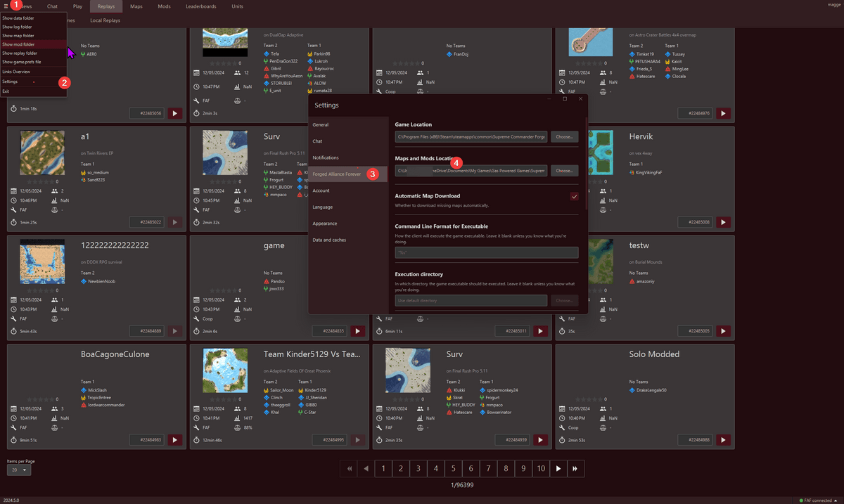Select General in Settings sidebar

coord(348,125)
